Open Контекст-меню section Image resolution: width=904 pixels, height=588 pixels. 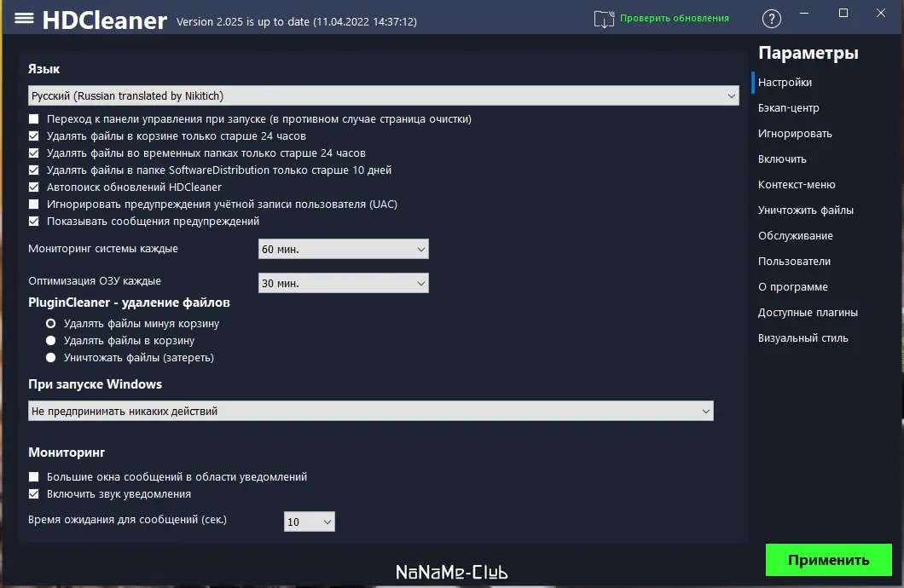point(797,184)
